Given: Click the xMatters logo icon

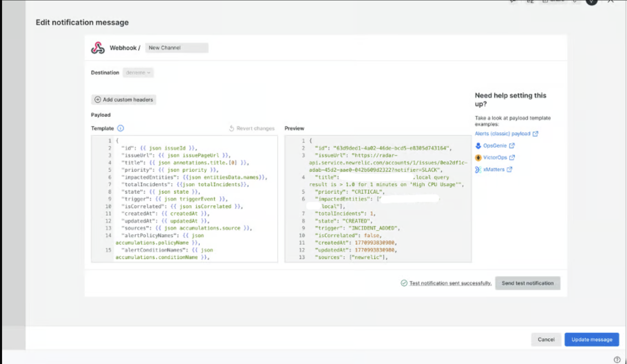Looking at the screenshot, I should click(478, 170).
